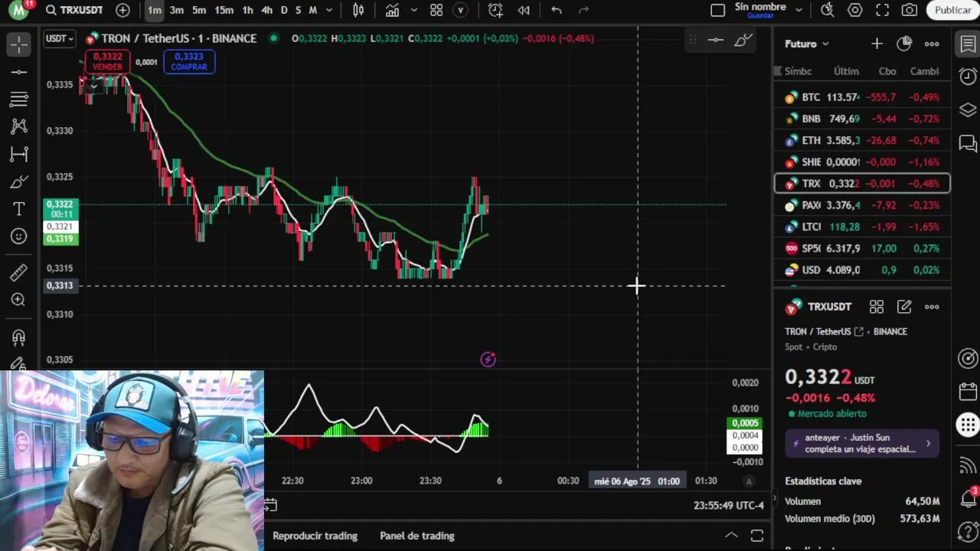This screenshot has height=551, width=980.
Task: Switch to daily D timeframe
Action: (284, 10)
